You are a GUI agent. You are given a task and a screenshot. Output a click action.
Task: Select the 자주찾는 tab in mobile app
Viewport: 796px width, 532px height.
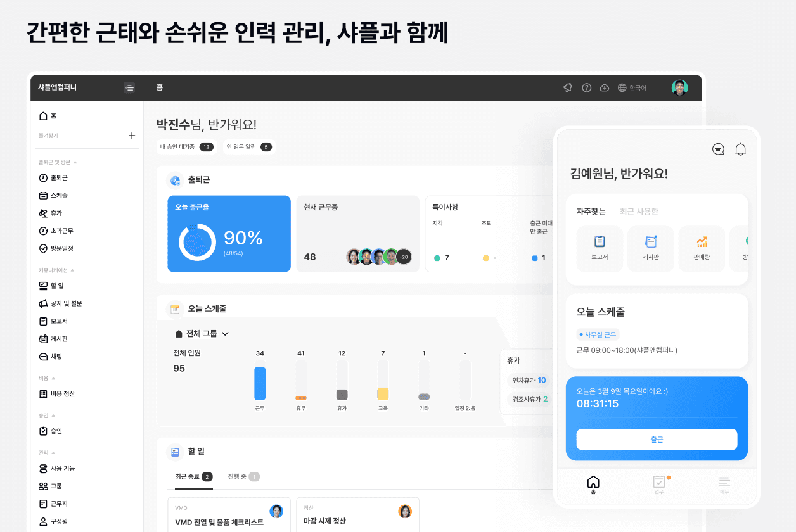pos(591,212)
